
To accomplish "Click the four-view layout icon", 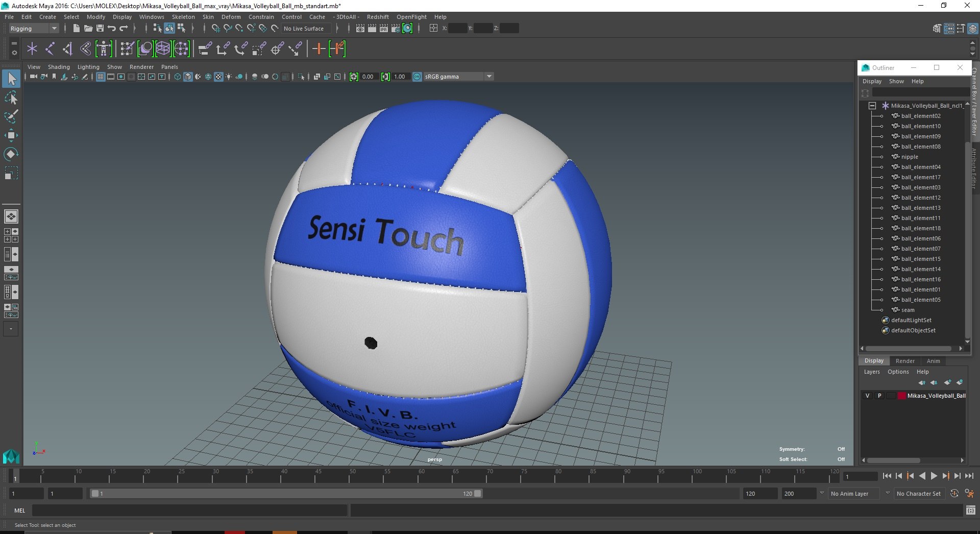I will pos(11,235).
